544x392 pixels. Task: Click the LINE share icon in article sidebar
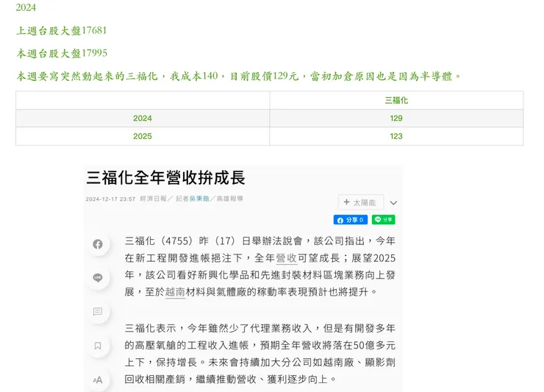click(98, 278)
